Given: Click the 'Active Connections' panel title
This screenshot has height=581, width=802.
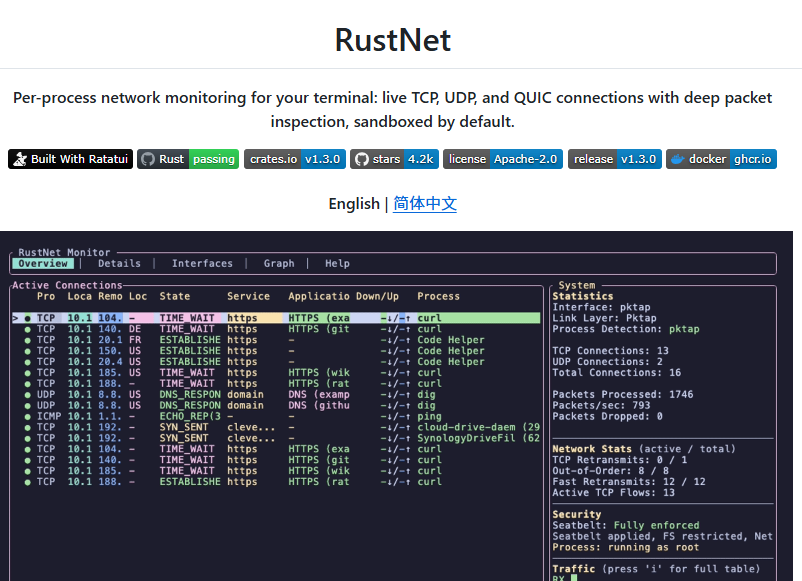Looking at the screenshot, I should pyautogui.click(x=68, y=285).
